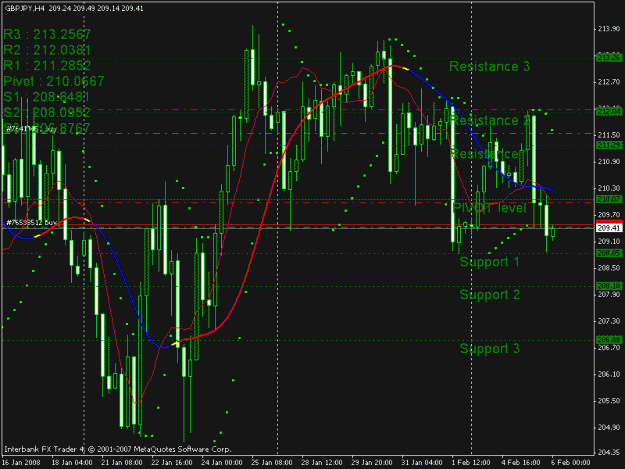Click the 210.30 price axis label
The image size is (625, 469).
click(x=609, y=188)
